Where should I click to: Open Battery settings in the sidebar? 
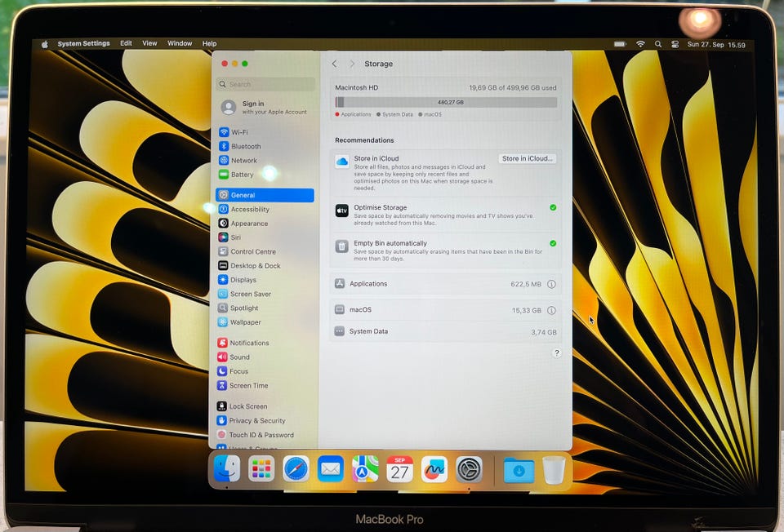tap(265, 175)
